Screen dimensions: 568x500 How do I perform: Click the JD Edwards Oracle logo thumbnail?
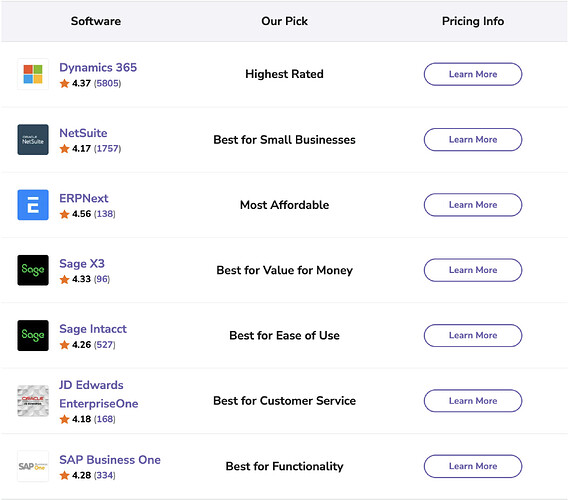[33, 401]
